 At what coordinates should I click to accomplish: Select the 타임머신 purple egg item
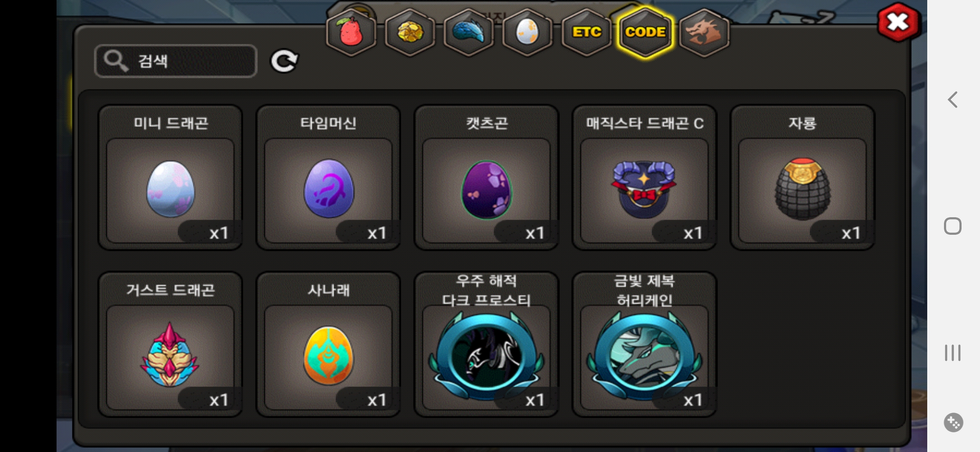[x=328, y=177]
